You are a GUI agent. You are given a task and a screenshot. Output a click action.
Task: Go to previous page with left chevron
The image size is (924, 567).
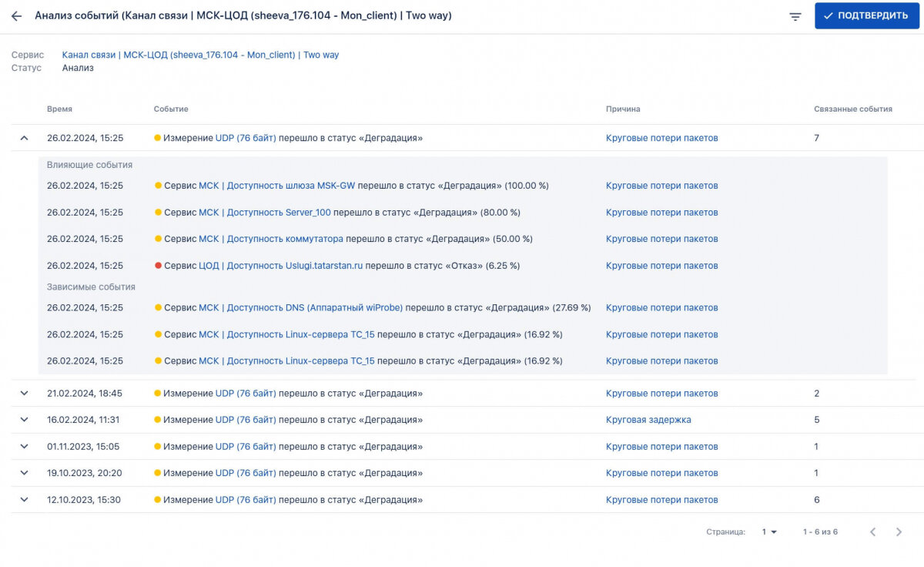pyautogui.click(x=873, y=532)
